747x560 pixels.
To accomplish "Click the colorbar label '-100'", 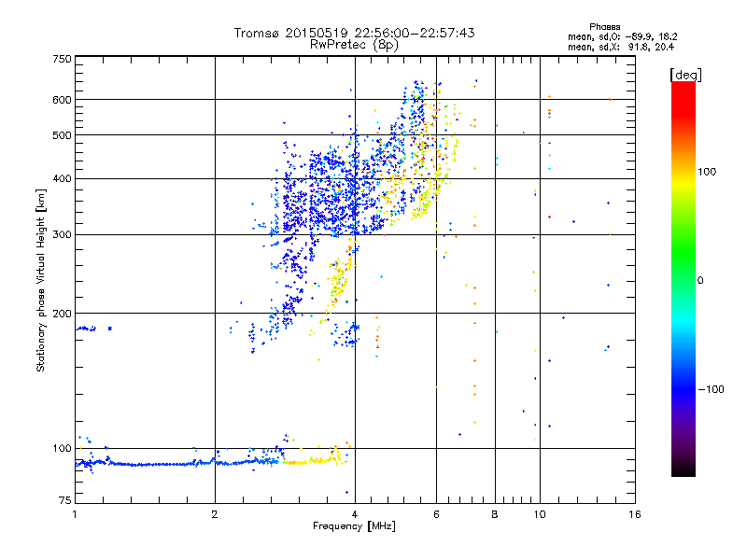I will pyautogui.click(x=712, y=389).
